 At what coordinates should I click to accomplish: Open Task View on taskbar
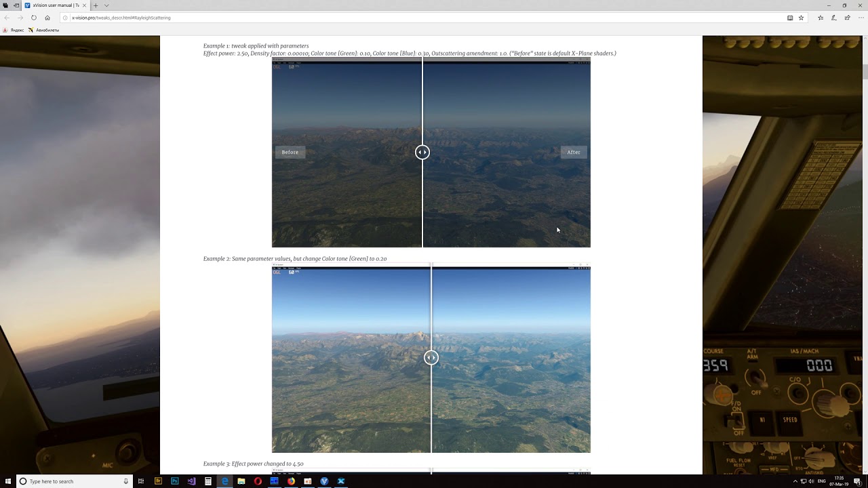pyautogui.click(x=141, y=481)
